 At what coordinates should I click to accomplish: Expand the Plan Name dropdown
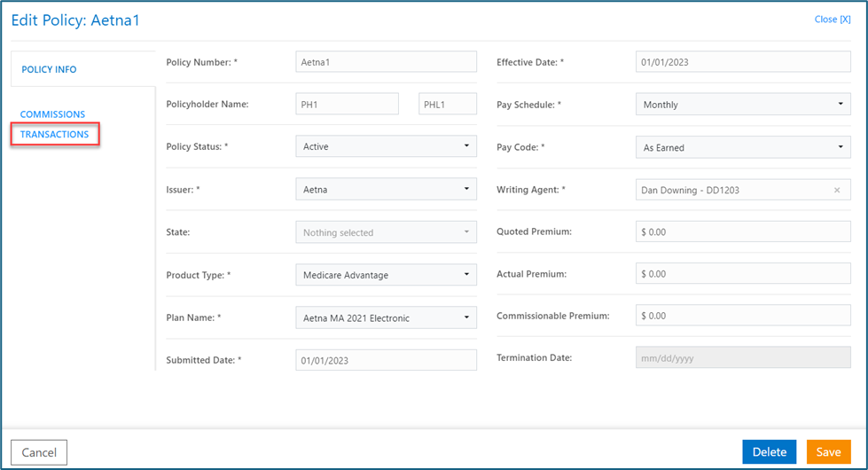pos(386,317)
